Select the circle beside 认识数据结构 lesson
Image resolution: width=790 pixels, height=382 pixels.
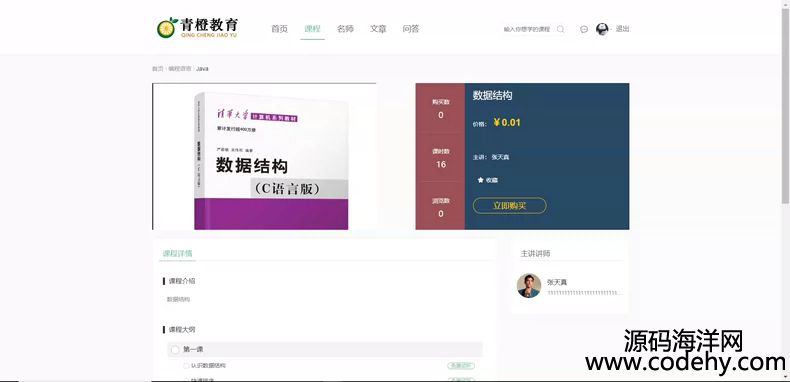coord(186,366)
